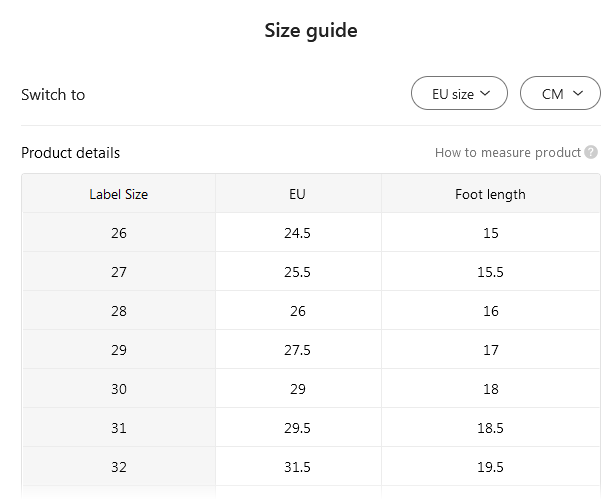Select label size 26 cell
Viewport: 610px width, 504px height.
(x=119, y=233)
